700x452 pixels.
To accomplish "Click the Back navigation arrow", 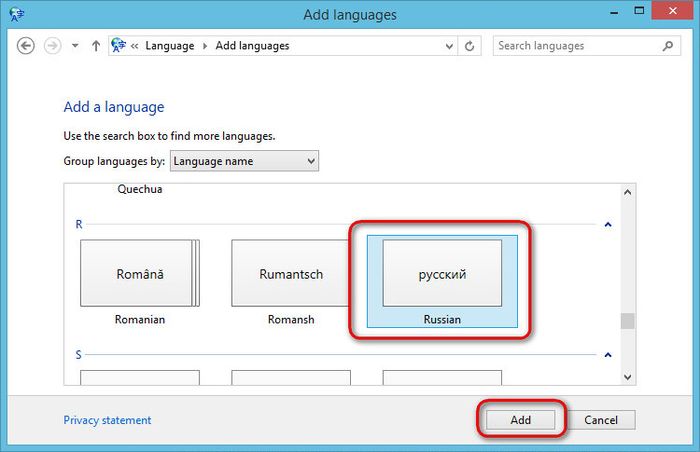I will click(x=26, y=46).
